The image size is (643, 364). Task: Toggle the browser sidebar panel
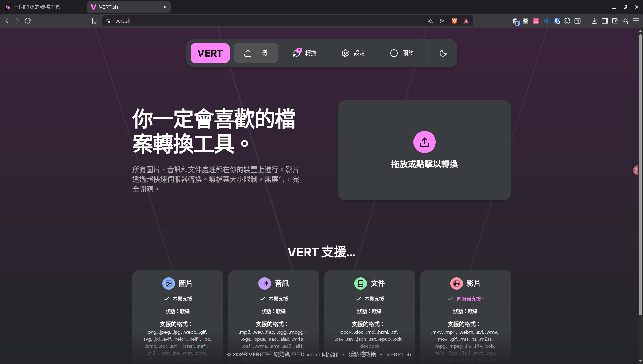[x=605, y=21]
